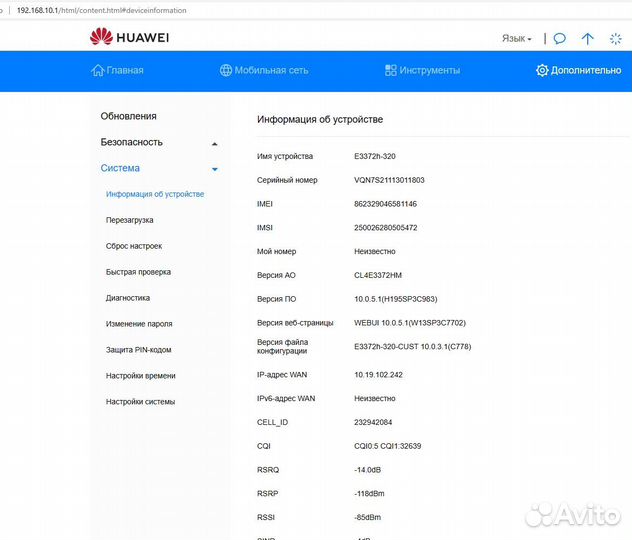Click the CELL_ID value 232942084
Screen dimensions: 632x540
[373, 422]
